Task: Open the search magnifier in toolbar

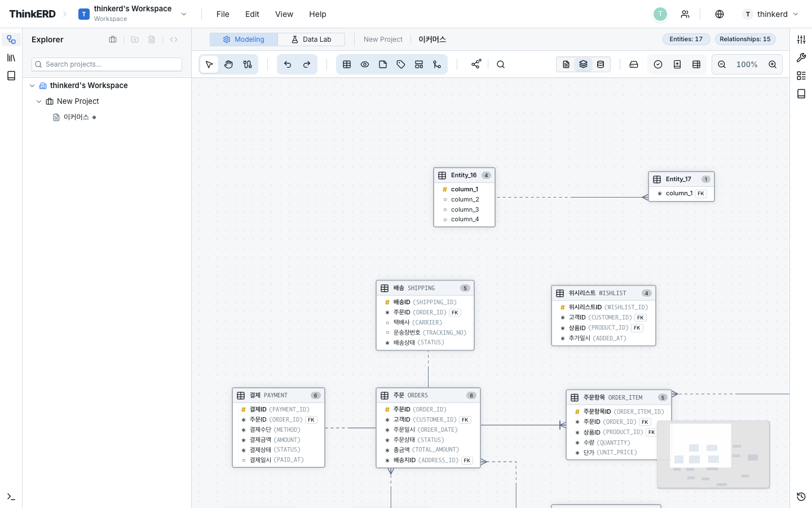Action: tap(501, 64)
